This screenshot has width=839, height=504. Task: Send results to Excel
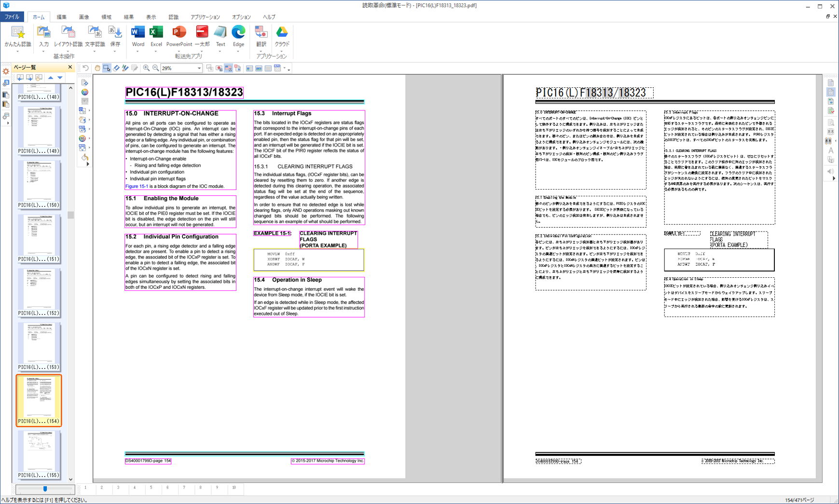156,36
